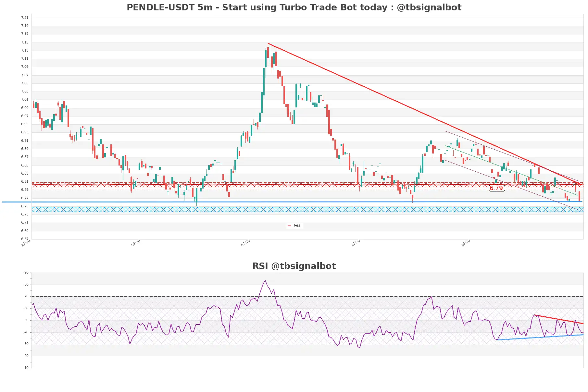
Task: Click the RSI axis value 10
Action: (x=26, y=368)
